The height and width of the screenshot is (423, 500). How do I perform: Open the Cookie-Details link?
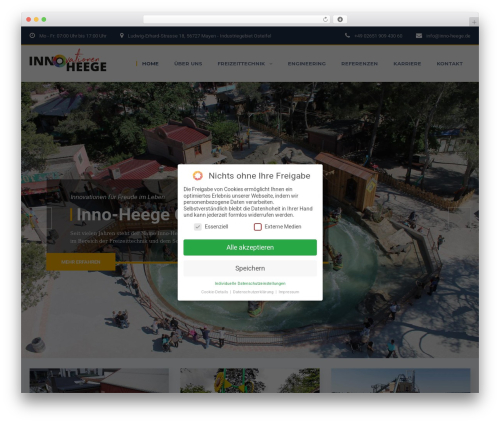214,292
